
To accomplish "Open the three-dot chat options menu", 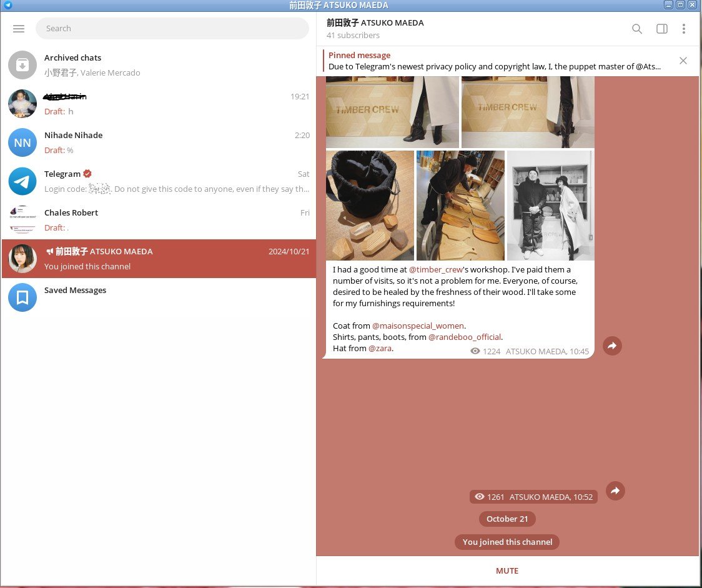I will [684, 29].
